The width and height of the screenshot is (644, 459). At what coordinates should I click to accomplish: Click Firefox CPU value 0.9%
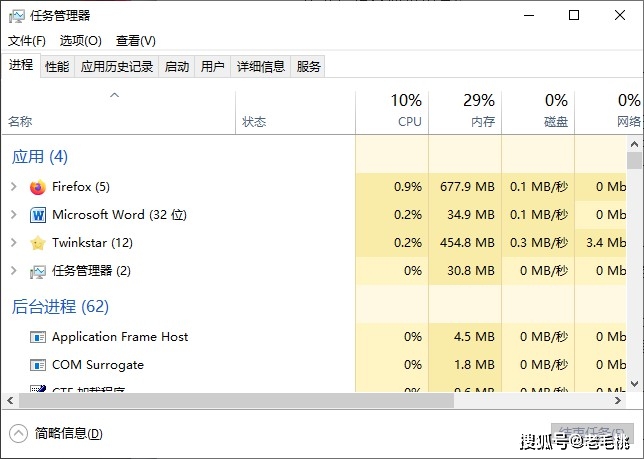[x=408, y=187]
